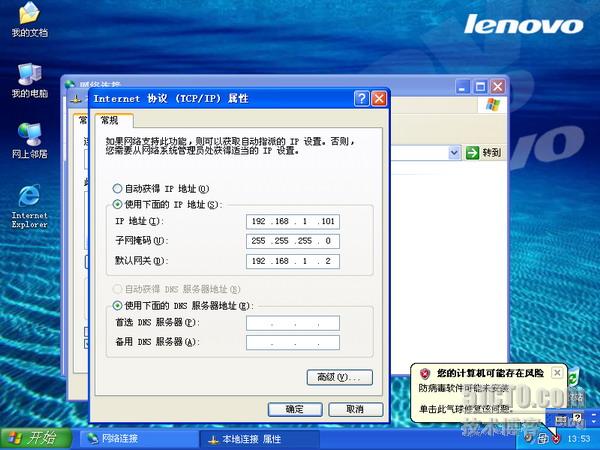Click the 转到 go button in the network window
The width and height of the screenshot is (600, 450).
484,153
